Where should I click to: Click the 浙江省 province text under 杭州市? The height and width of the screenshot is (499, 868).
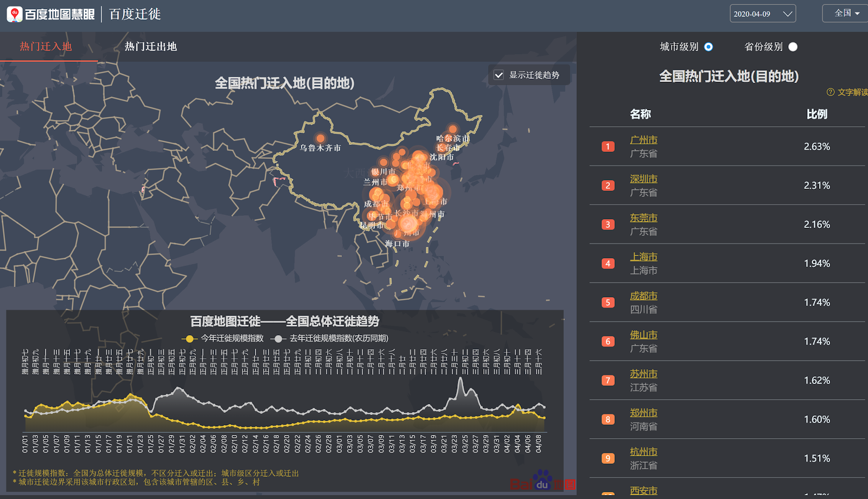coord(643,466)
